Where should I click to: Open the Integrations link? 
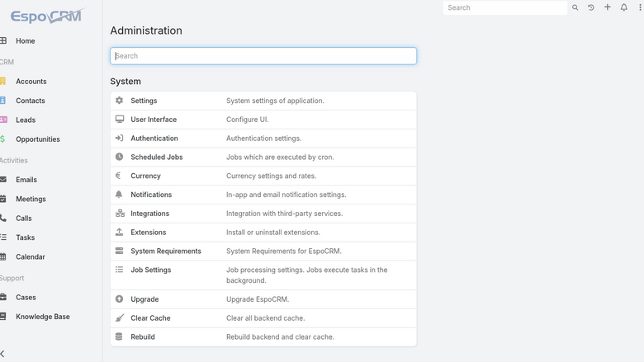point(150,214)
